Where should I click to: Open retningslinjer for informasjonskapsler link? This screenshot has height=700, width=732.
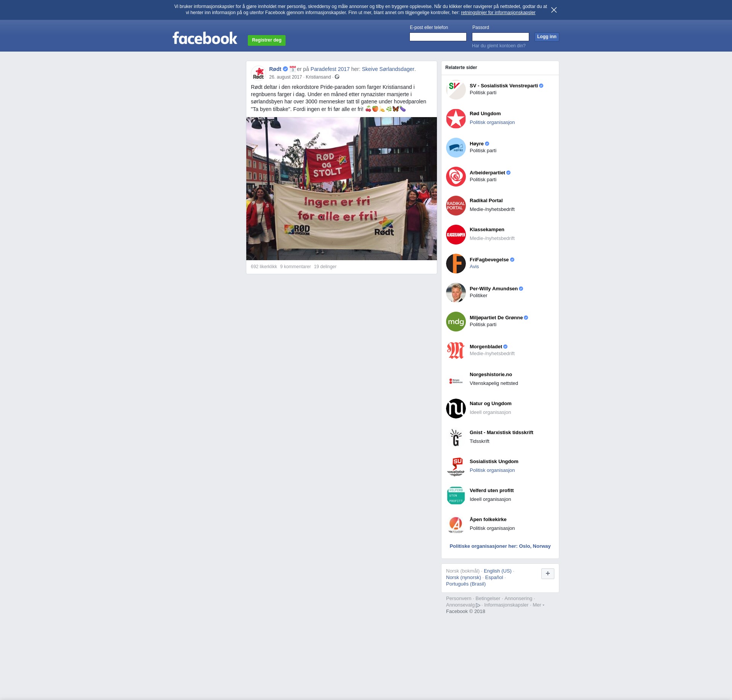point(498,13)
